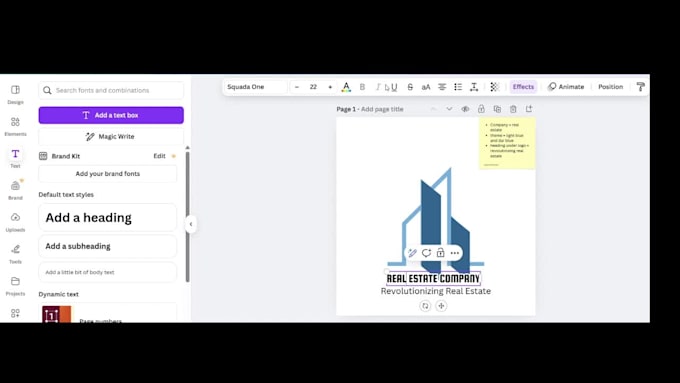Open the Squada One font dropdown

(x=255, y=87)
